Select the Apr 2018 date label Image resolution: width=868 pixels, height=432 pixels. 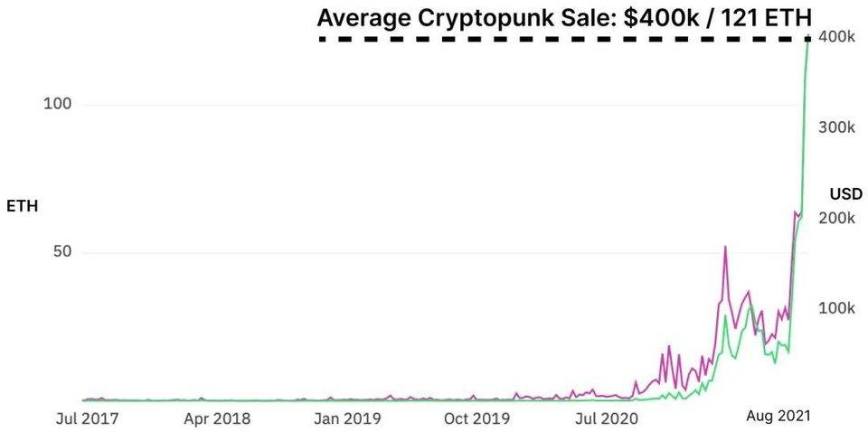(x=217, y=418)
